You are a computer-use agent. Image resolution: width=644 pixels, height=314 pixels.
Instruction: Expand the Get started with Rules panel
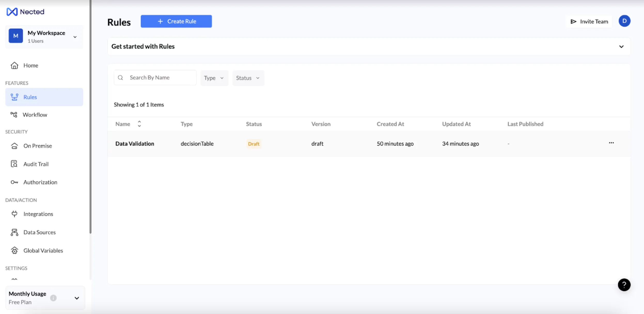(621, 47)
